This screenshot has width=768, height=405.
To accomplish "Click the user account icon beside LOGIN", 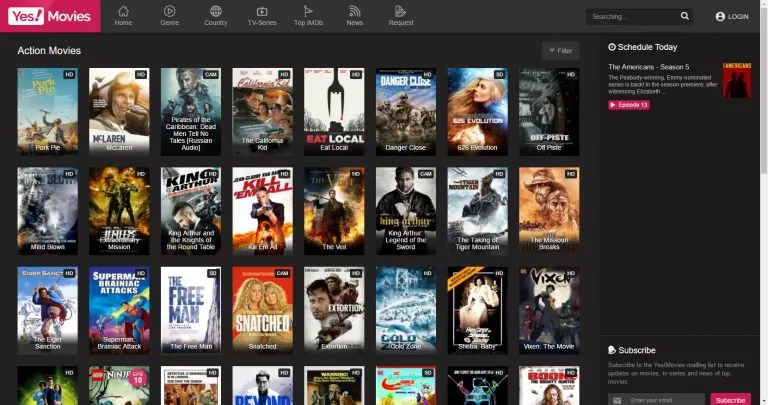I will tap(720, 17).
